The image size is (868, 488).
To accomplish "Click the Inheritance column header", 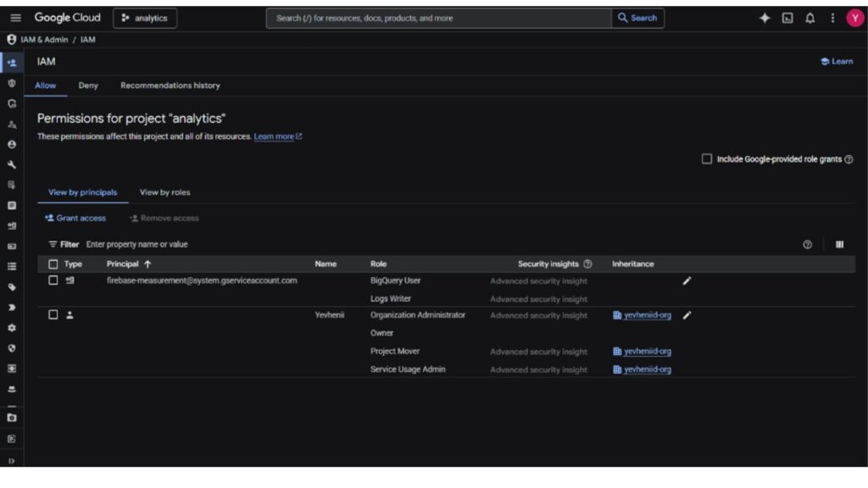I will pos(632,264).
